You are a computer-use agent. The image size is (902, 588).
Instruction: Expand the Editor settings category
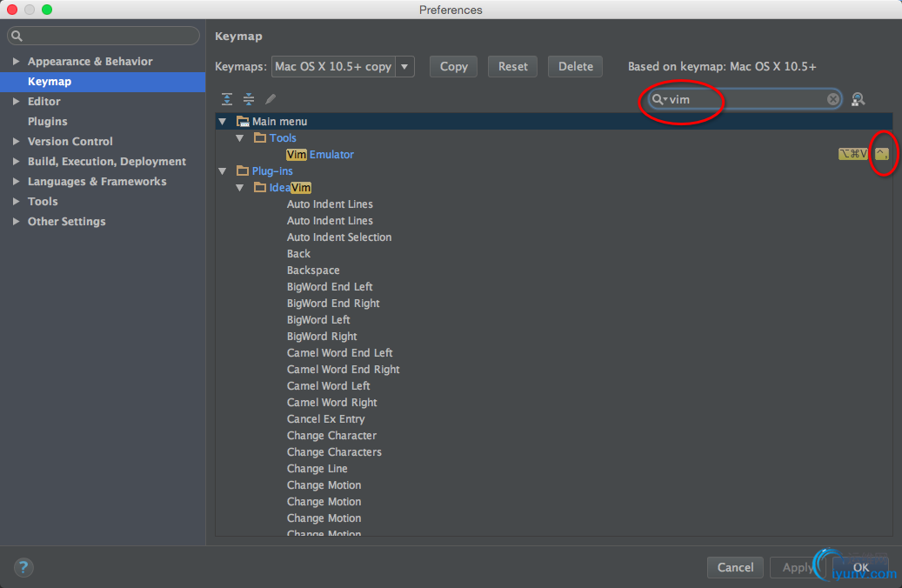coord(17,101)
